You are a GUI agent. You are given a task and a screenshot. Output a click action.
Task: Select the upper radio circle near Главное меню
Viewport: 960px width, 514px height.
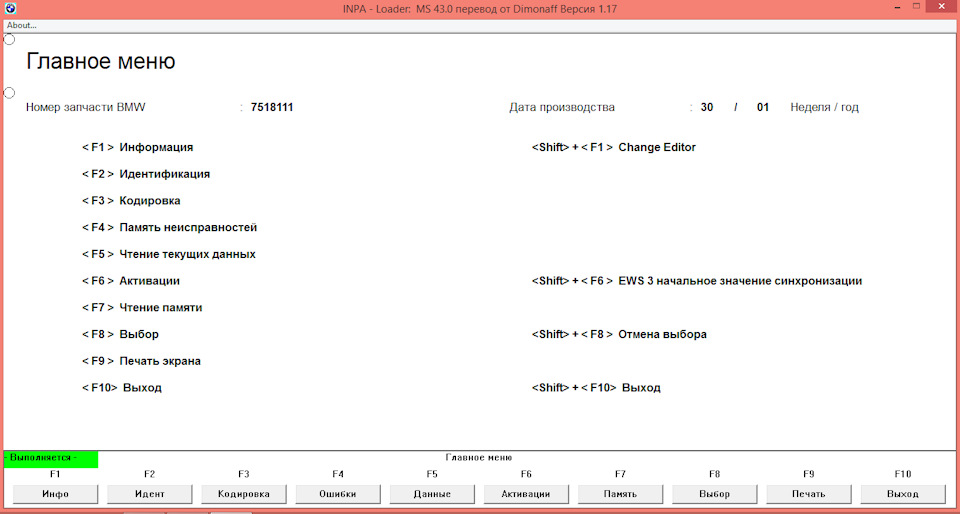pos(9,39)
